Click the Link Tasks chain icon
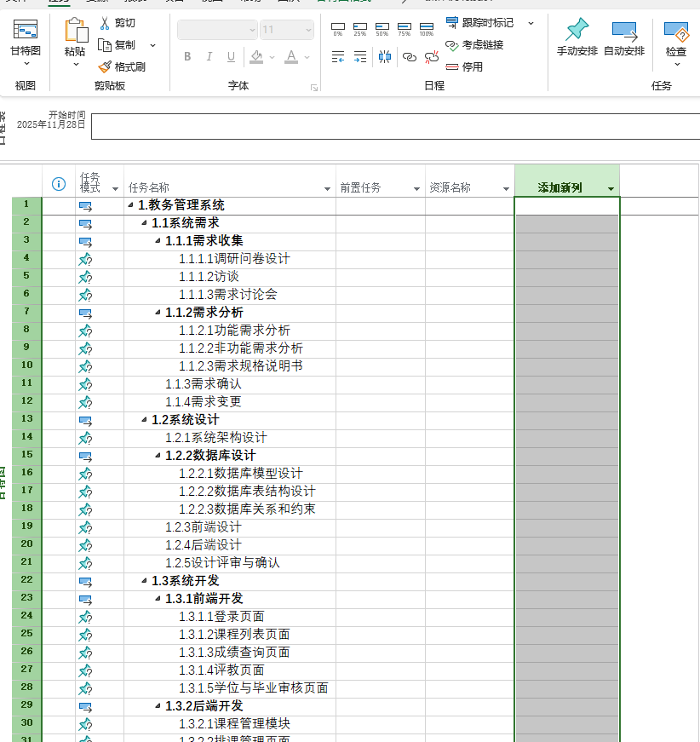The width and height of the screenshot is (700, 742). coord(409,57)
